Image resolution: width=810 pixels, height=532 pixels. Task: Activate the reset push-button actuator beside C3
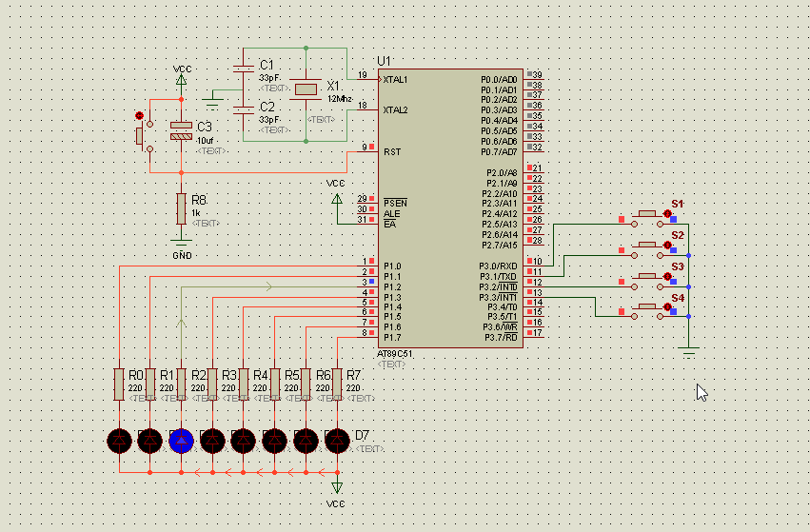[139, 116]
